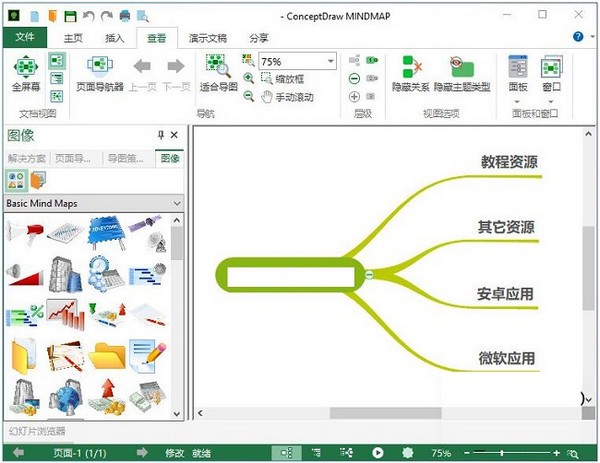Switch to the Insert (插入) ribbon tab

point(115,38)
